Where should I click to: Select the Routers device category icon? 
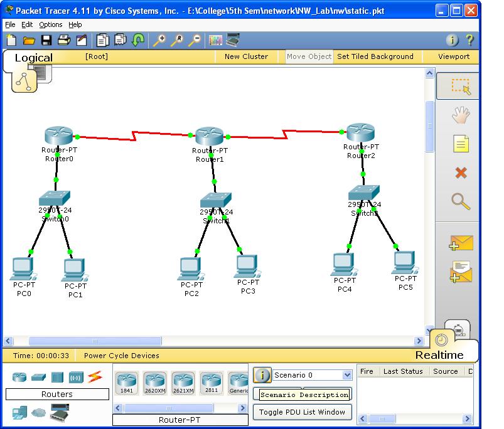click(x=19, y=377)
